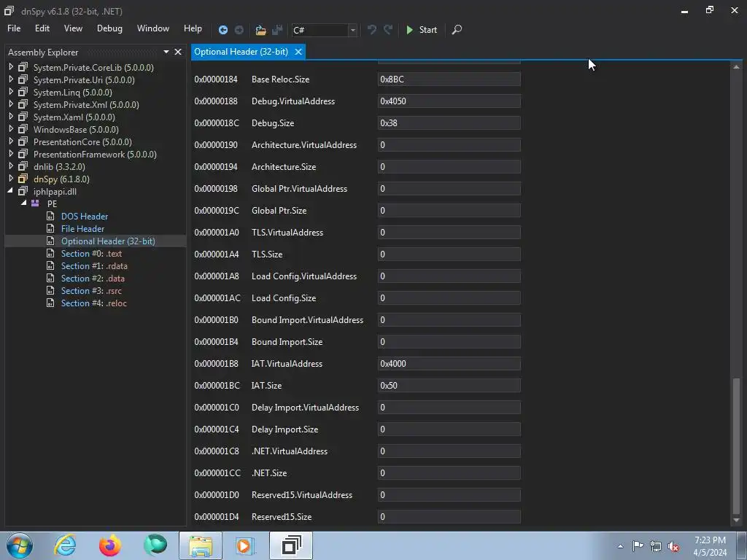This screenshot has height=560, width=747.
Task: Click the scrollbar down arrow
Action: click(x=737, y=520)
